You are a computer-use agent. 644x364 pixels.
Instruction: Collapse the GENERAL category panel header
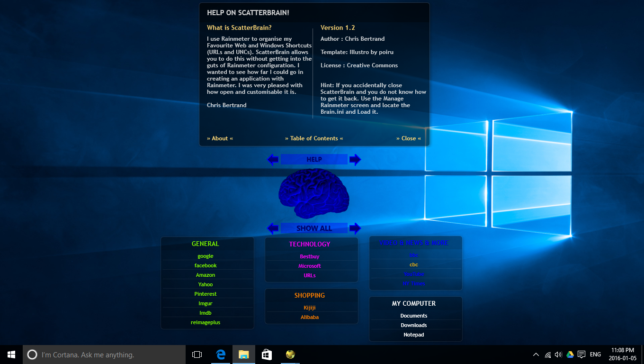tap(206, 244)
